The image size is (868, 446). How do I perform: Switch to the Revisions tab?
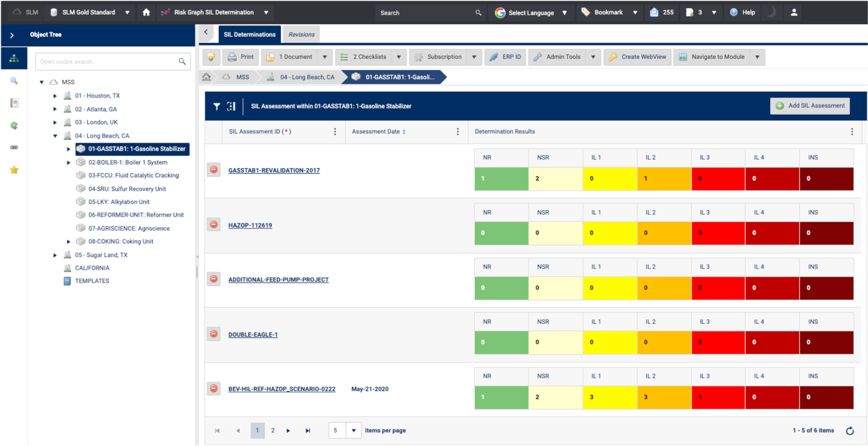coord(301,35)
